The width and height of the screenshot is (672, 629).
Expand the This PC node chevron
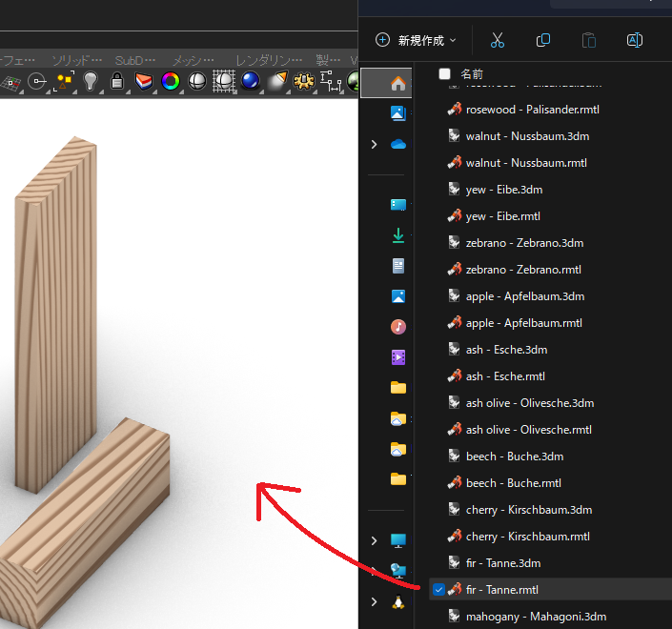[374, 540]
